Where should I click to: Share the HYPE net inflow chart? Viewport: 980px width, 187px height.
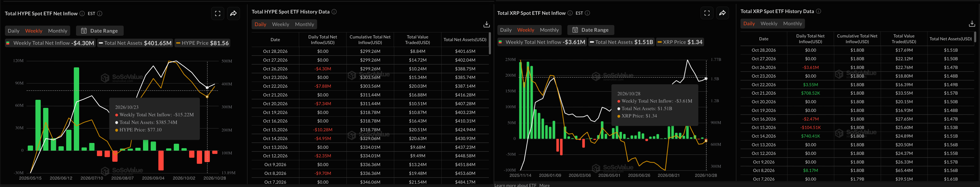coord(234,14)
